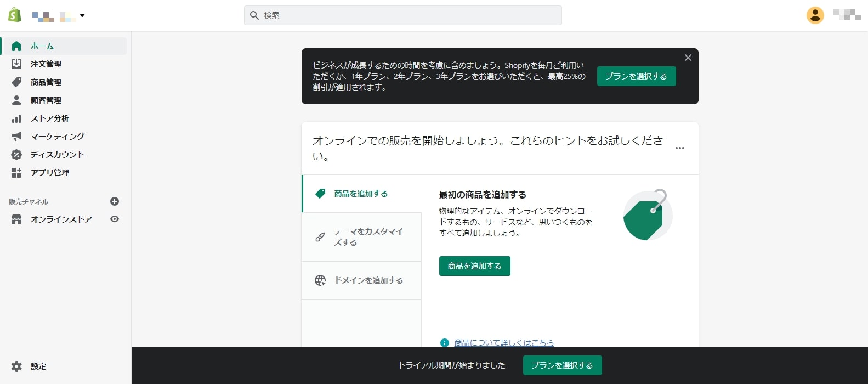The image size is (868, 384).
Task: Click the green 商品を追加する button
Action: (x=474, y=266)
